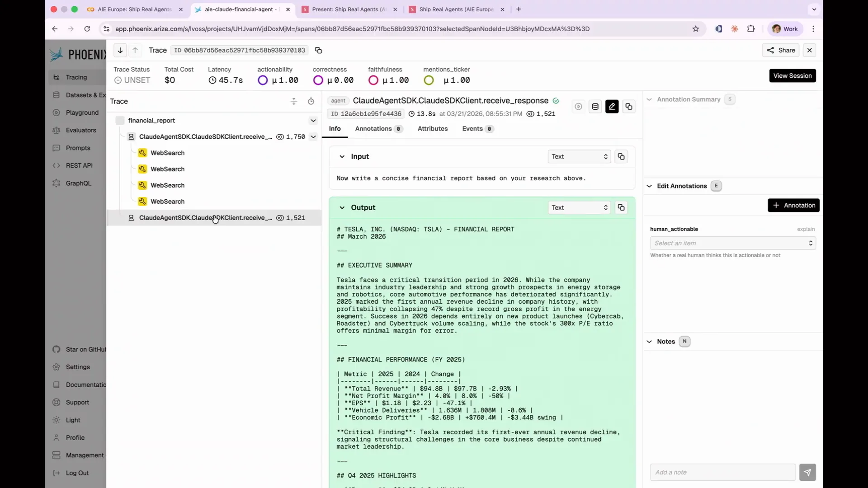Add span to dataset database icon
Screen dimensions: 868x488
595,107
